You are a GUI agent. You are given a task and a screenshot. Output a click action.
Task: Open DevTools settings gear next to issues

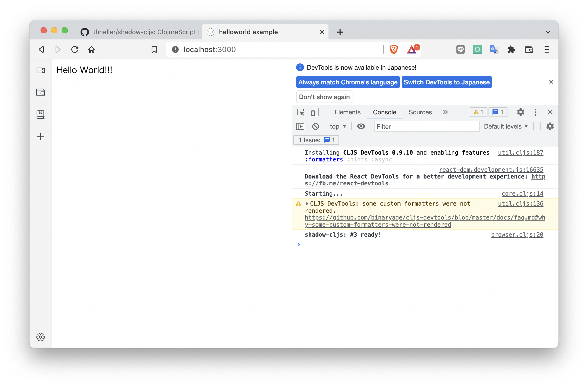[520, 112]
